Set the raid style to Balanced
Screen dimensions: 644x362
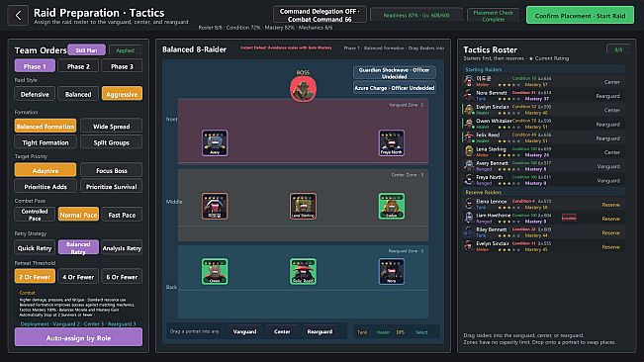pos(78,94)
